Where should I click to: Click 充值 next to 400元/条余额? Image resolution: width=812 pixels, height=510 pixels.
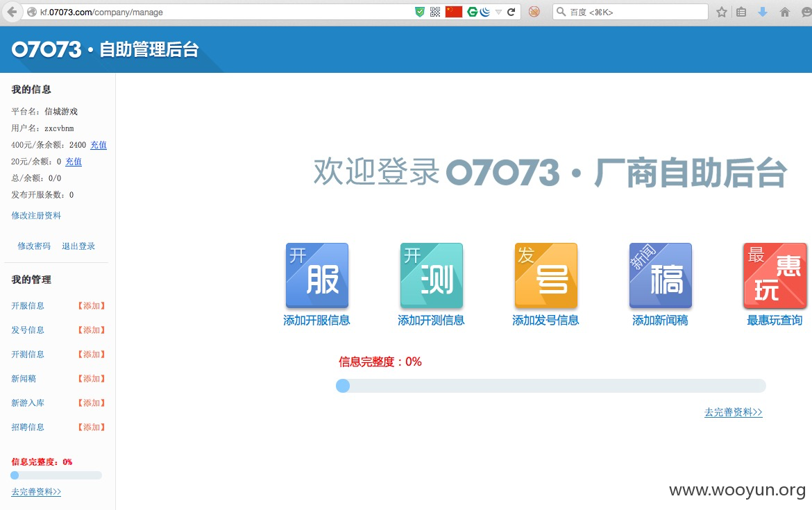(x=99, y=145)
